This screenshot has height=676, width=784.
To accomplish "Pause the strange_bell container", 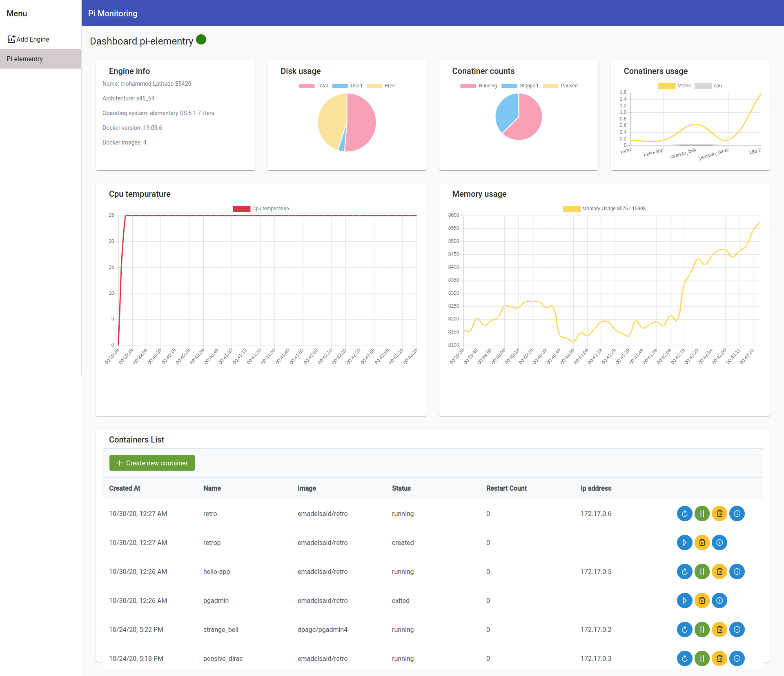I will 702,629.
